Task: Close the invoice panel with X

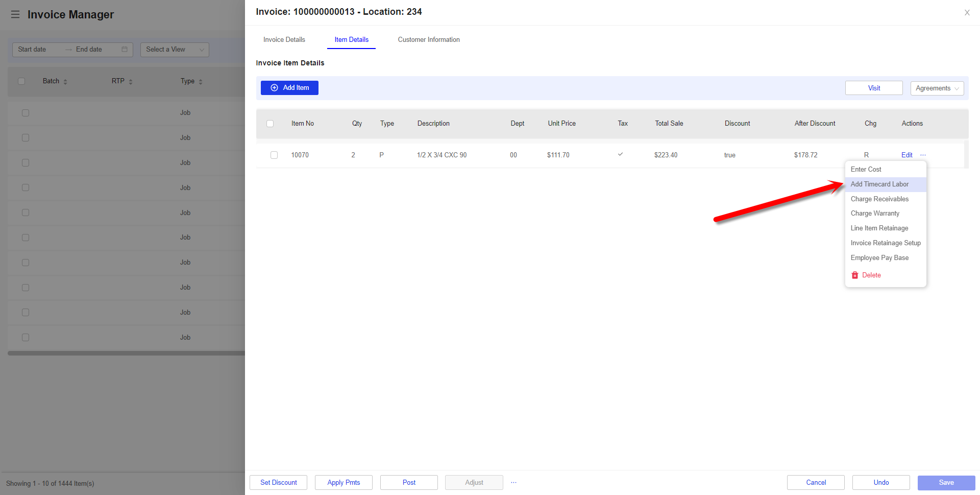Action: coord(967,13)
